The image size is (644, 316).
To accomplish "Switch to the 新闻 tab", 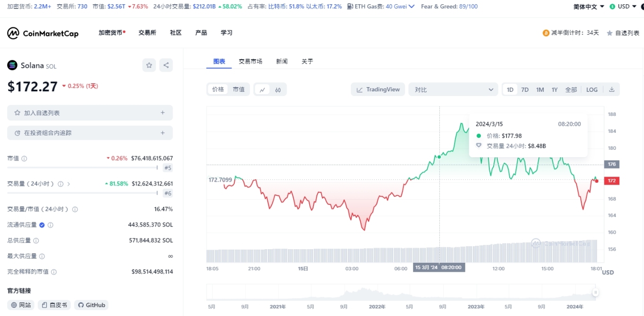I will pyautogui.click(x=282, y=61).
